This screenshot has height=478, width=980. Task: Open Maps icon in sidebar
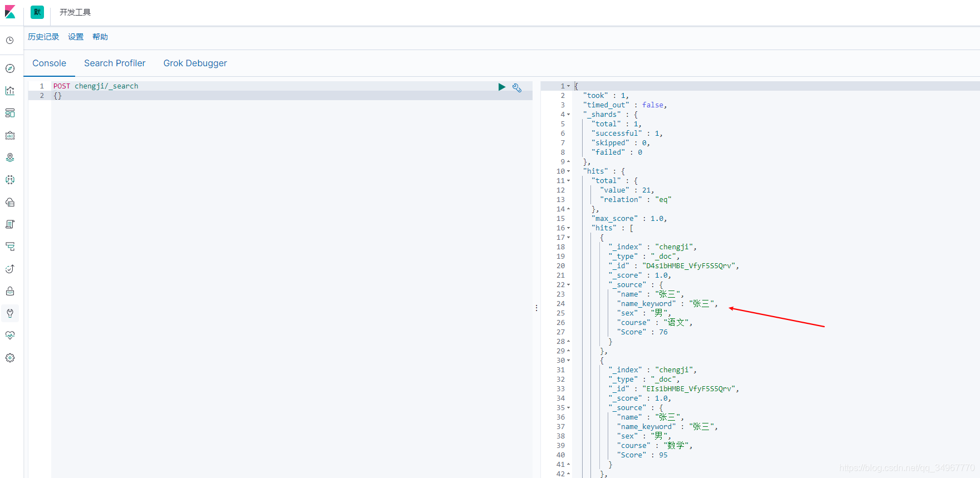click(10, 157)
